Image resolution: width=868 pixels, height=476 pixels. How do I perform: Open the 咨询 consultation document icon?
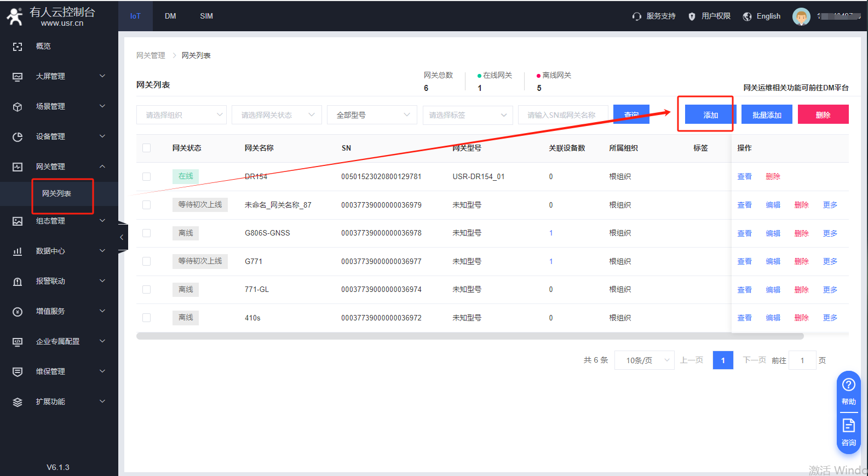(848, 426)
